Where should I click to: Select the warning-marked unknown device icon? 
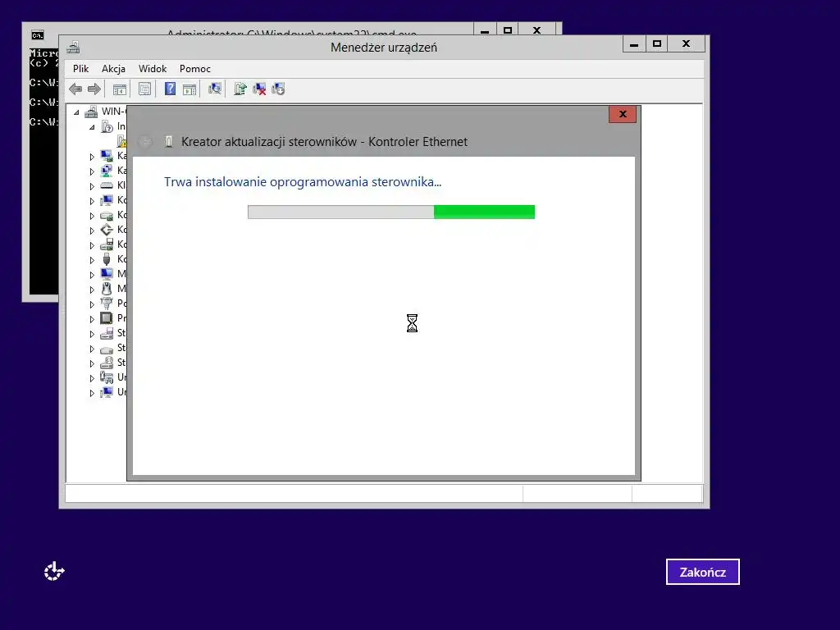pyautogui.click(x=121, y=141)
